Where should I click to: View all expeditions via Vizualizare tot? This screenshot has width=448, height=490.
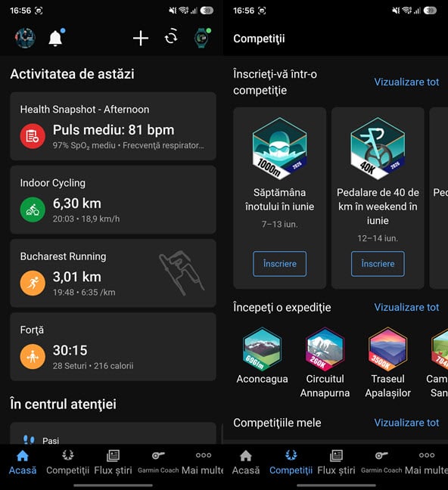click(406, 307)
